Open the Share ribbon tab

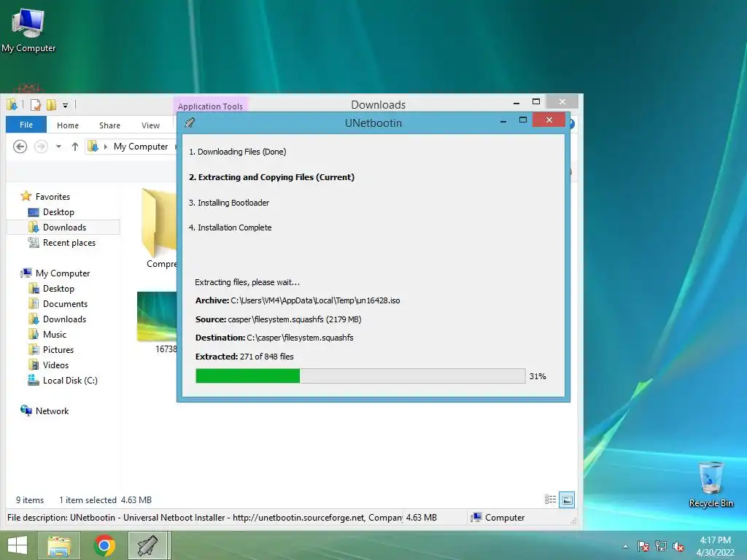click(109, 125)
